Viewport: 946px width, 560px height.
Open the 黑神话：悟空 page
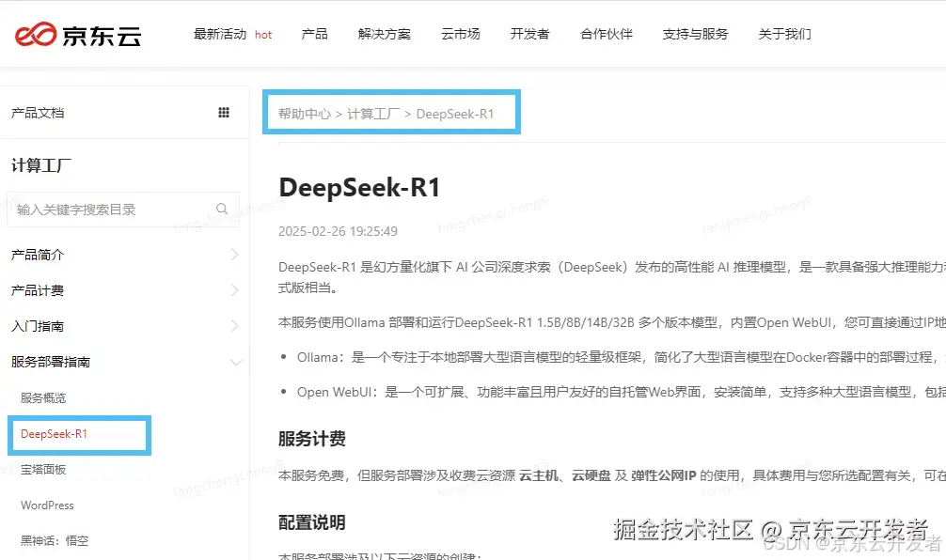55,540
